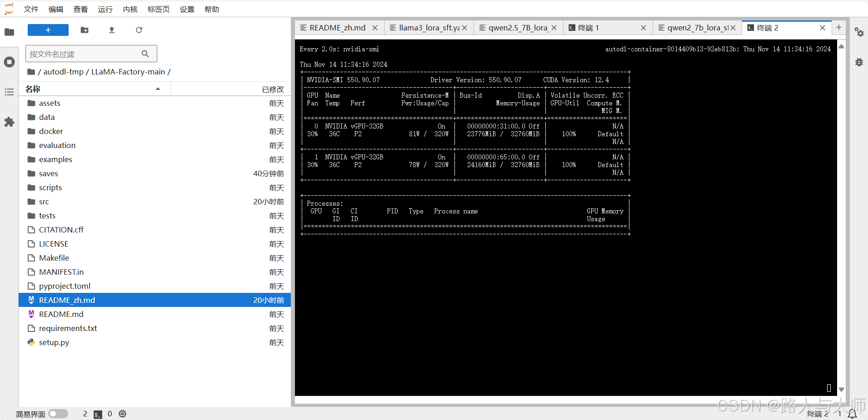Close the 终端 1 tab
Viewport: 868px width, 420px height.
[644, 28]
